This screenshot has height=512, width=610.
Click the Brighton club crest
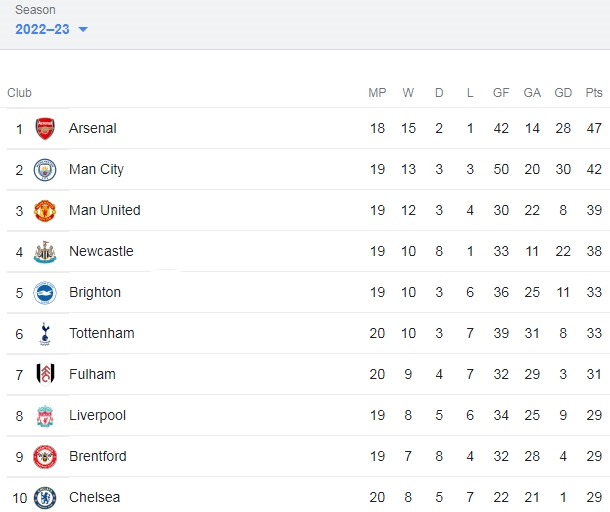tap(45, 293)
